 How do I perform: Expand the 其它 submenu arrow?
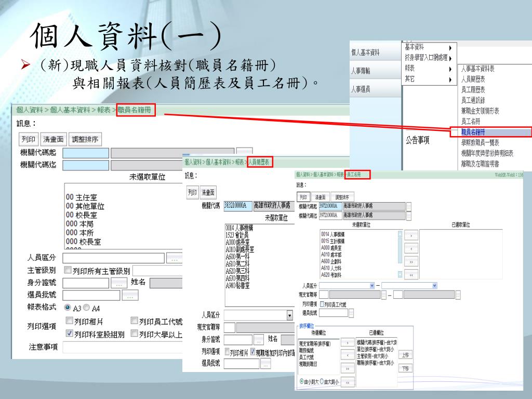(x=450, y=79)
